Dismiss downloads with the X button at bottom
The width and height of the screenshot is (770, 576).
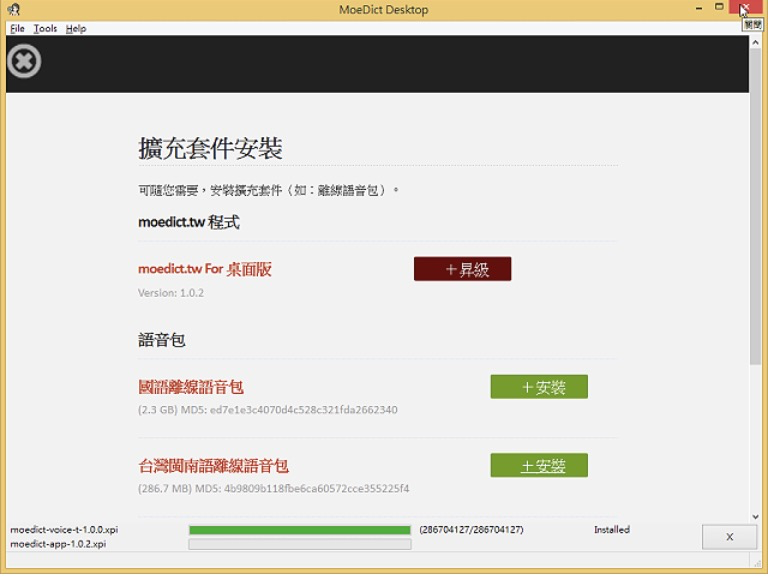tap(729, 537)
